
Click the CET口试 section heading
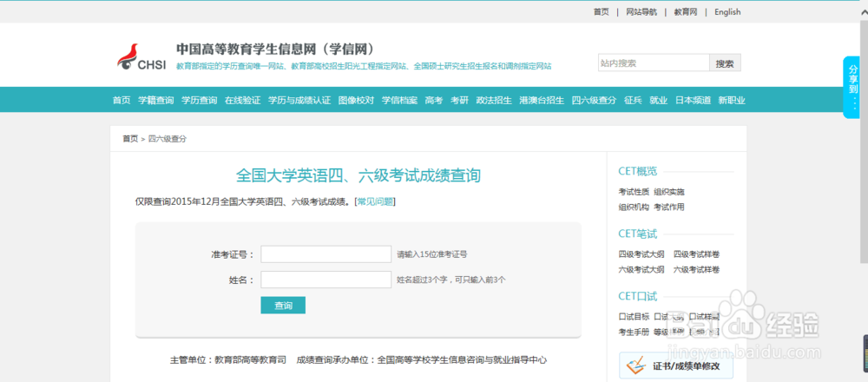637,296
